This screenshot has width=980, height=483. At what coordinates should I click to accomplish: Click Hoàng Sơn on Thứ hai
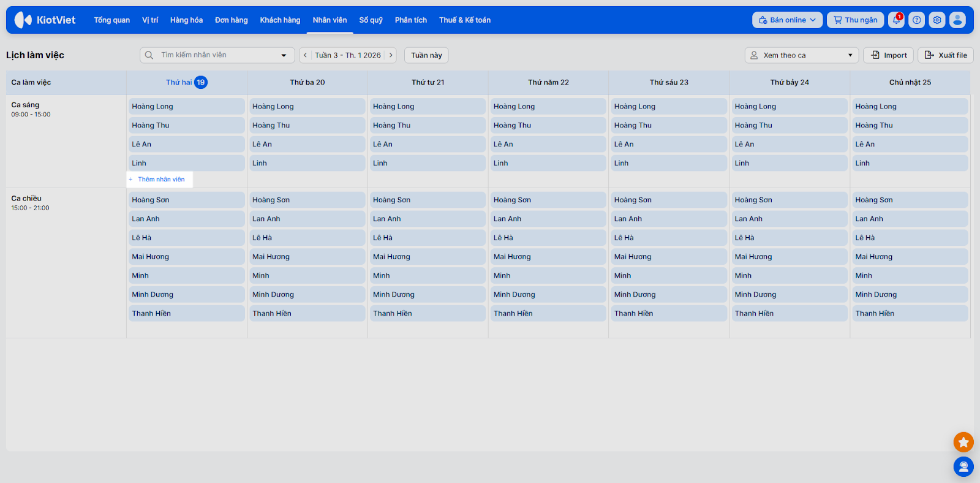tap(187, 200)
